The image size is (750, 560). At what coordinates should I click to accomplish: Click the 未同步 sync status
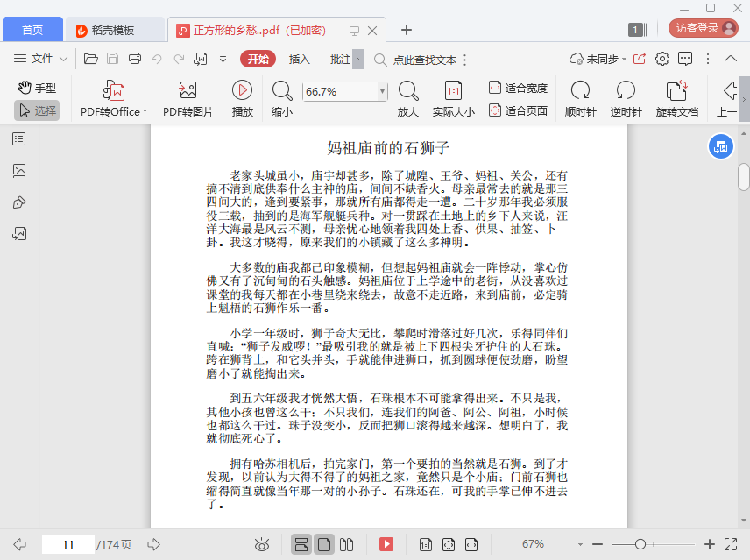pyautogui.click(x=598, y=59)
